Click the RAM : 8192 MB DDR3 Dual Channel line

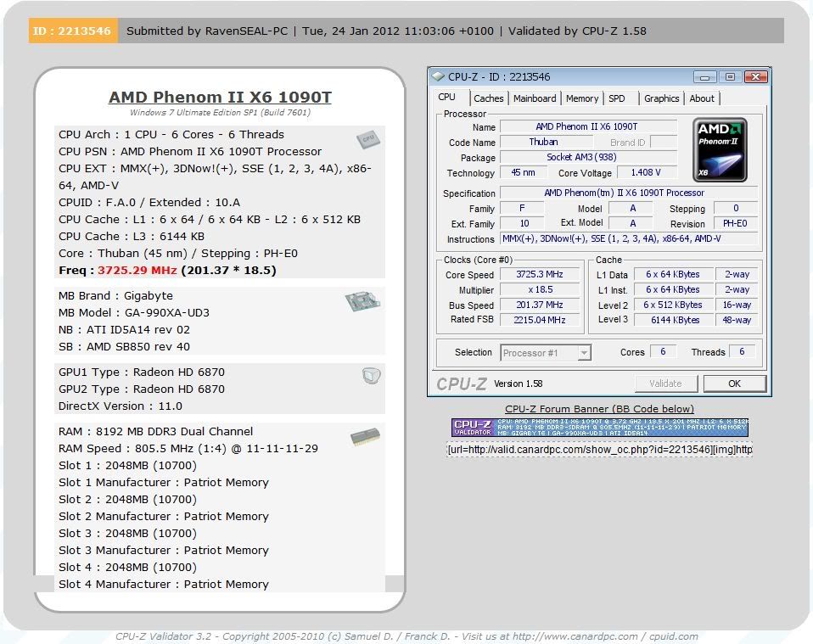point(155,431)
